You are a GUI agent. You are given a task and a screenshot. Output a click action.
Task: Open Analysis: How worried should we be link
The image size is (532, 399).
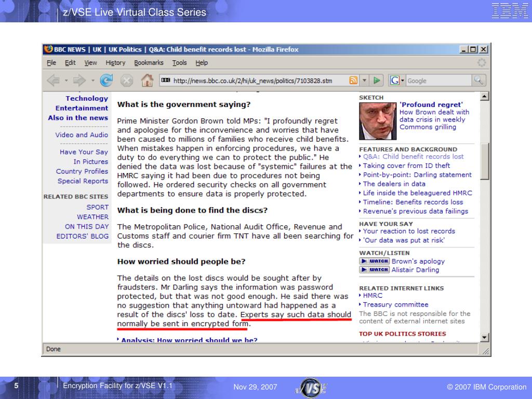[189, 340]
